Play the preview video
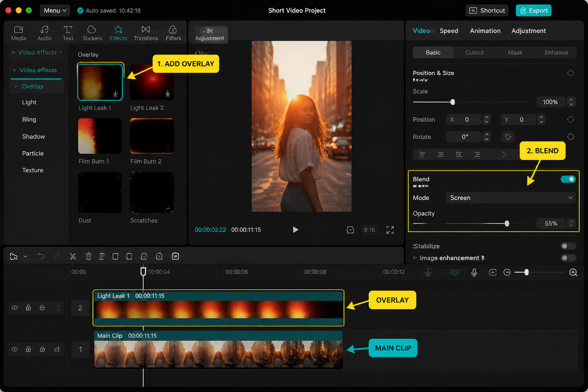 tap(295, 230)
